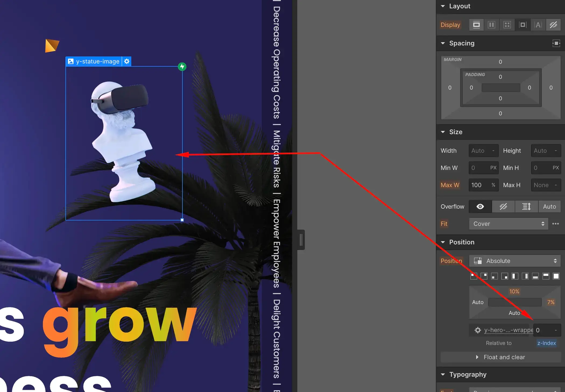Edit the bottom margin value
This screenshot has width=565, height=392.
500,113
